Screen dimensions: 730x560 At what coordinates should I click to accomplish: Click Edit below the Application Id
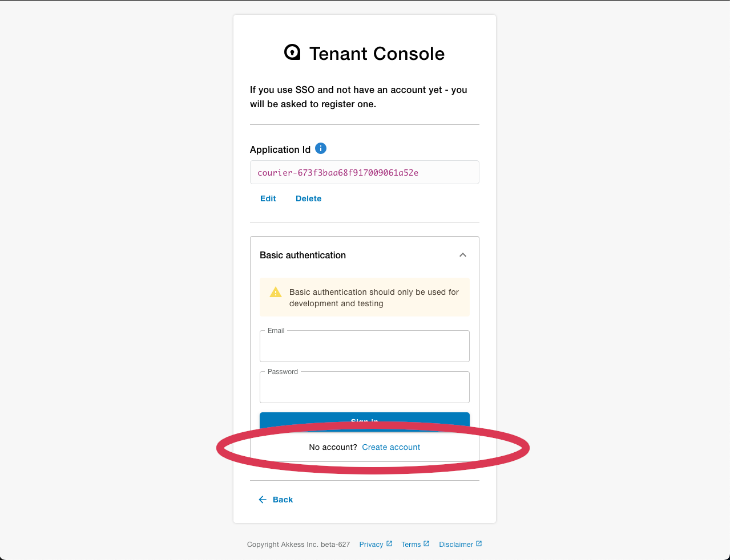tap(268, 198)
